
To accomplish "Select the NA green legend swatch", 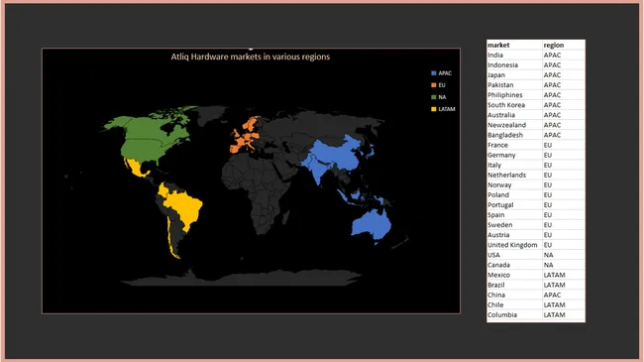I will pos(433,97).
